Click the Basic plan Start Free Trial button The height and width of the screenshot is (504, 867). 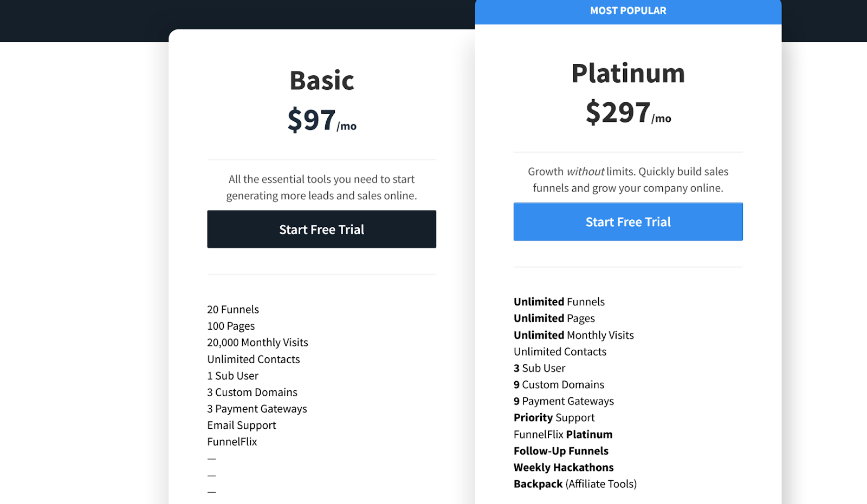[x=321, y=229]
